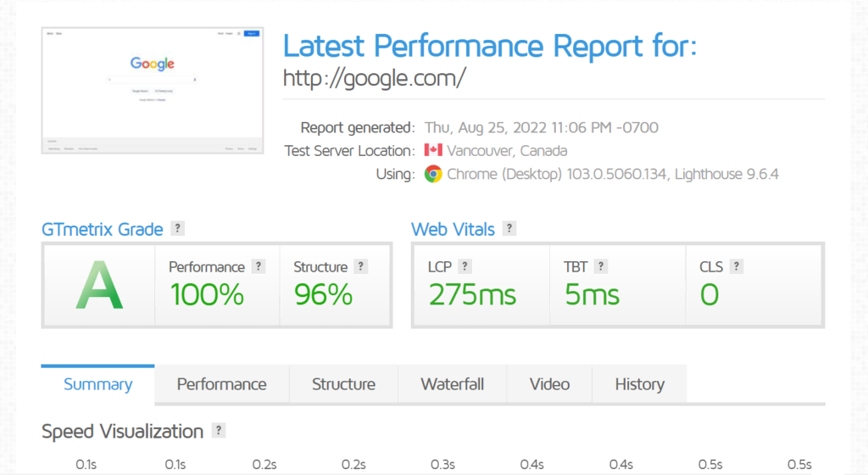Viewport: 868px width, 475px height.
Task: Click the large A grade badge
Action: 99,286
